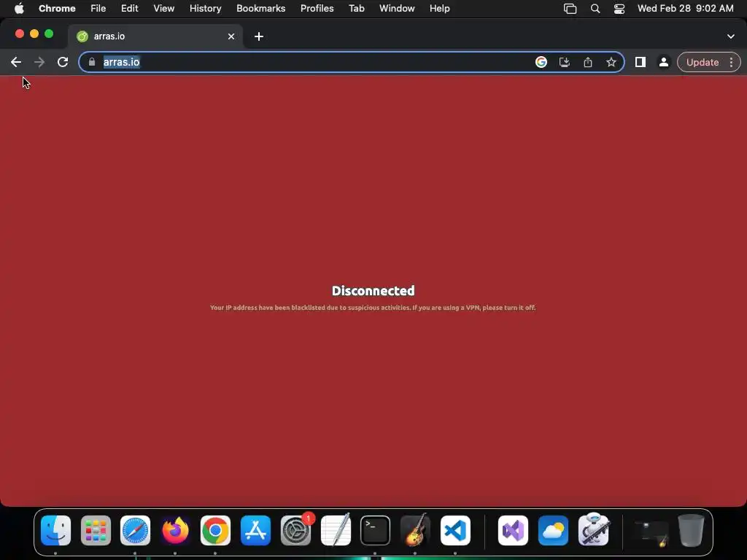This screenshot has height=560, width=747.
Task: Close the arras.io tab
Action: pyautogui.click(x=231, y=36)
